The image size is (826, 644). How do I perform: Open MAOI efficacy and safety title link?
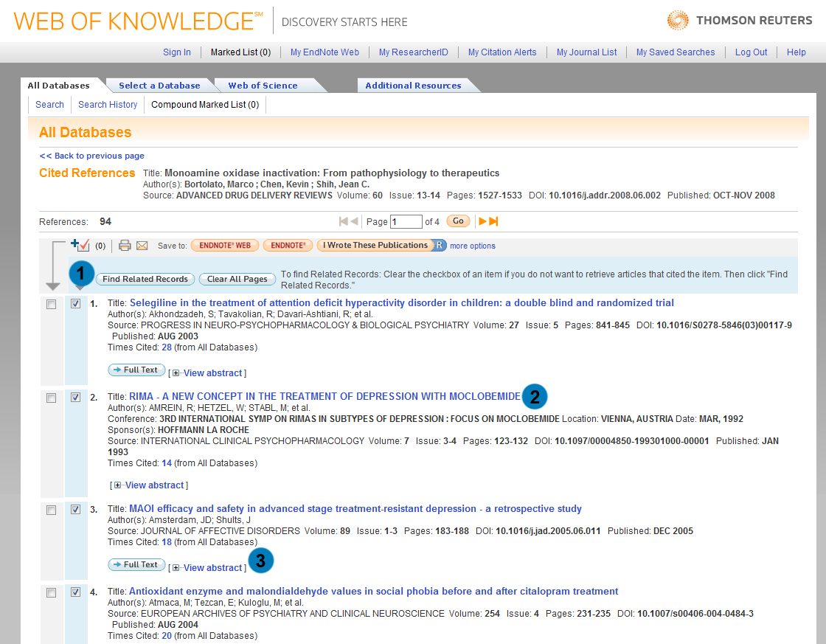click(355, 508)
